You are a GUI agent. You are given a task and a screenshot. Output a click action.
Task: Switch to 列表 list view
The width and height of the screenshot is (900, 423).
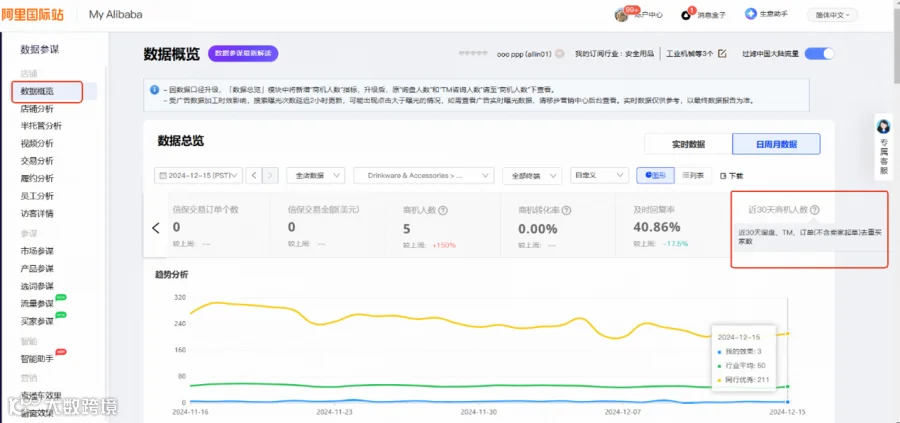(693, 176)
